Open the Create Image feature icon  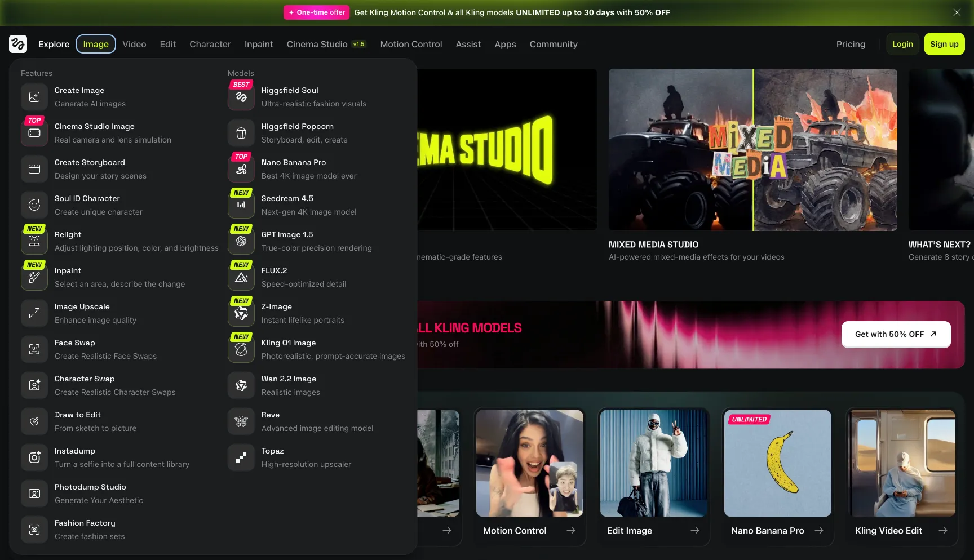click(x=34, y=97)
